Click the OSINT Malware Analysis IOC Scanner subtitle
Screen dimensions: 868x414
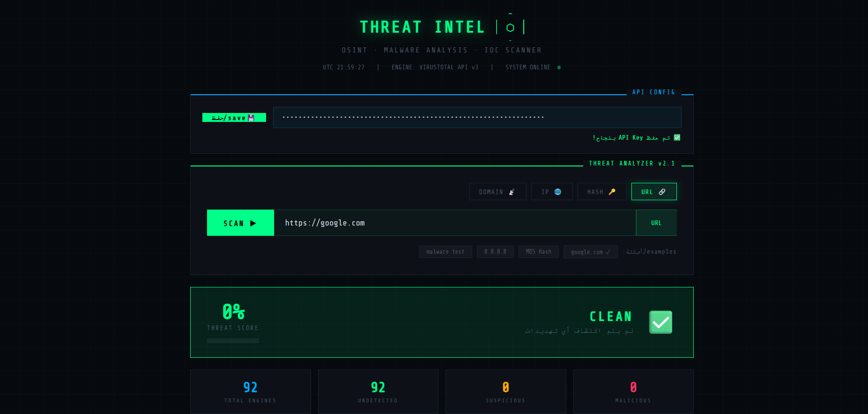pyautogui.click(x=441, y=50)
